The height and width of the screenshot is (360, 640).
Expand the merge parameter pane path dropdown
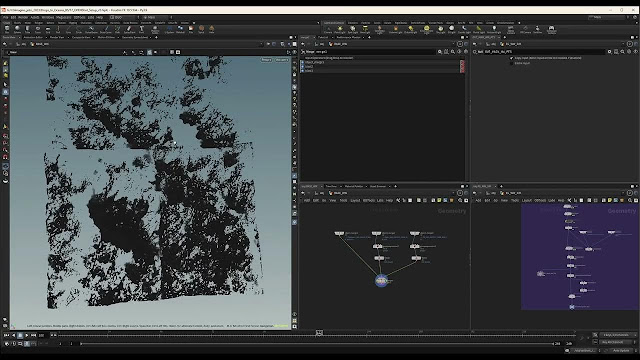[453, 44]
